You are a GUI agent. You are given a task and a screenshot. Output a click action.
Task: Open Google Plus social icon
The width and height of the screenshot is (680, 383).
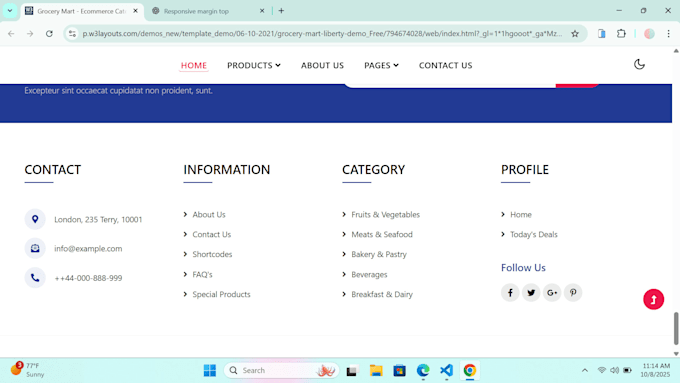[552, 293]
